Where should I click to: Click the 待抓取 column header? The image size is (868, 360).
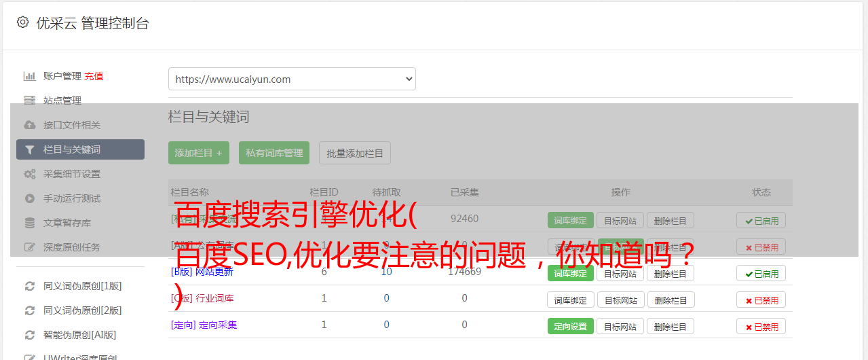coord(386,192)
